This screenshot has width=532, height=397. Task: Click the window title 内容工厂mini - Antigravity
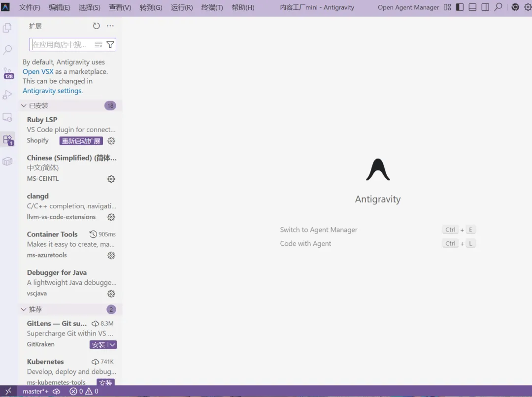tap(317, 7)
